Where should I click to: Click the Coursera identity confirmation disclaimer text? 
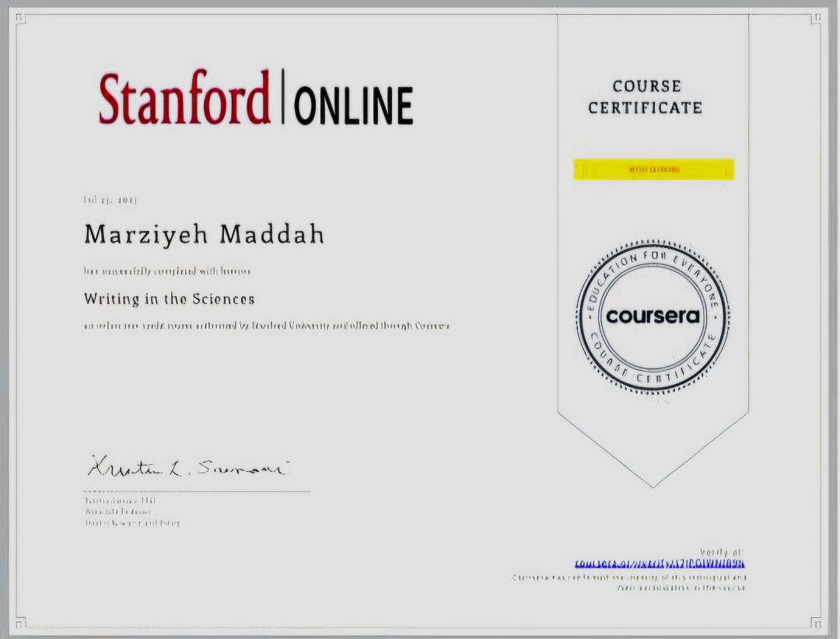629,583
